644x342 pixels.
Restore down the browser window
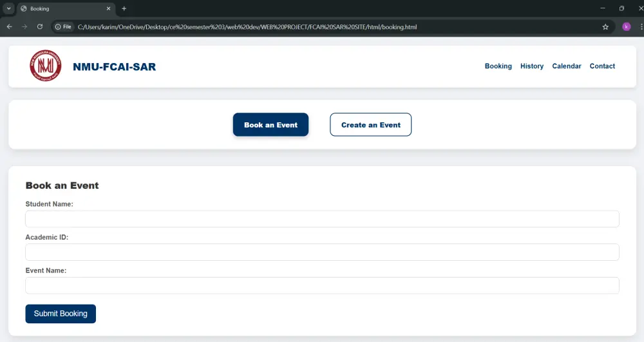pyautogui.click(x=621, y=8)
